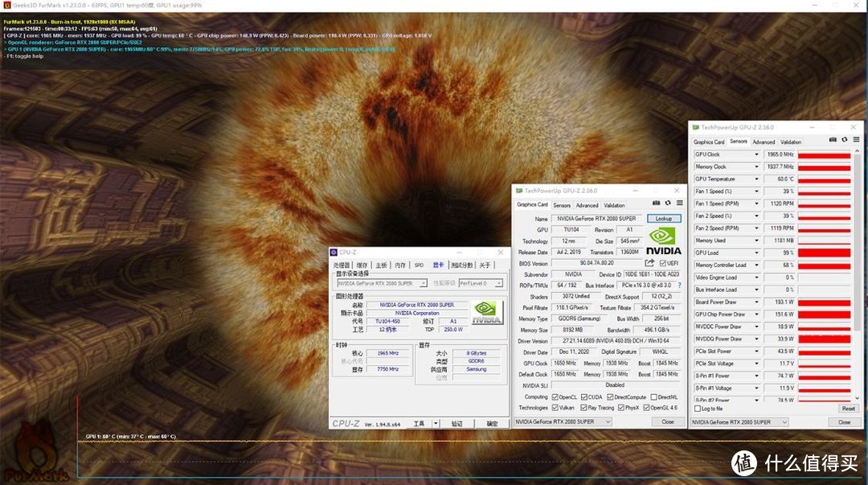The height and width of the screenshot is (485, 868).
Task: Expand the GPU Temperature sensor dropdown
Action: [x=756, y=179]
